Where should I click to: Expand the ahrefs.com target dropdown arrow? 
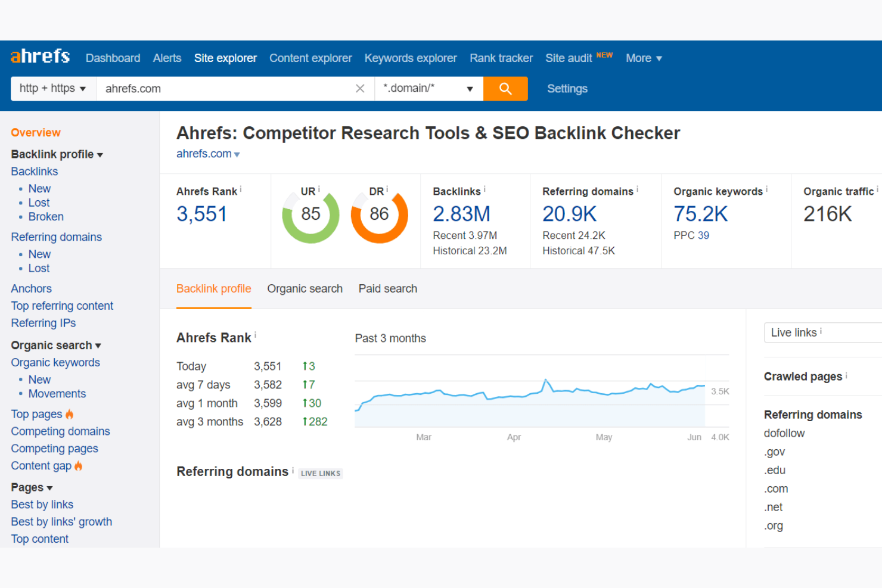click(237, 154)
